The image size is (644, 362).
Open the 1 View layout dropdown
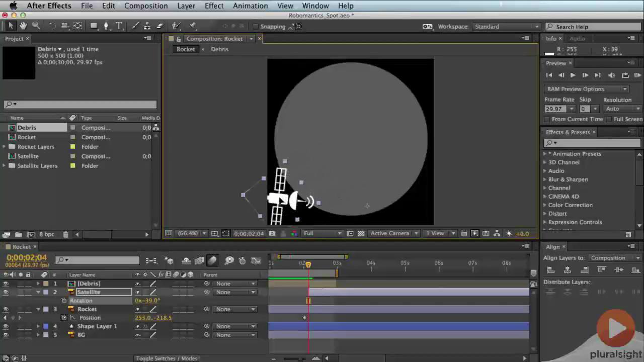[x=441, y=233]
